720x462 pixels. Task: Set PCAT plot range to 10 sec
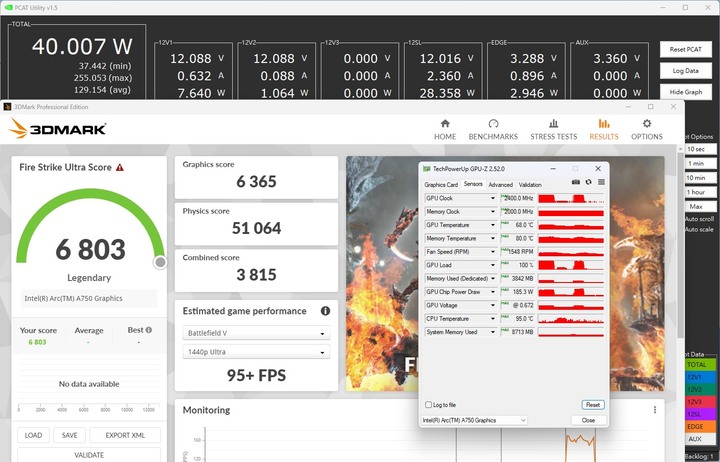[700, 149]
